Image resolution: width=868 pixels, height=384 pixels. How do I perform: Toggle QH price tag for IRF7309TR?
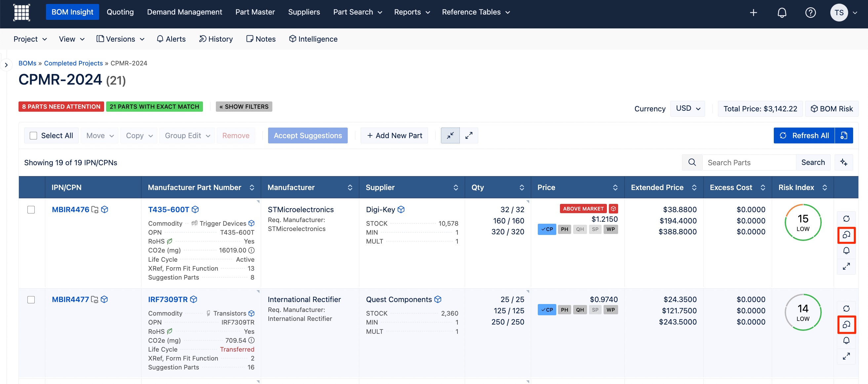pos(580,310)
